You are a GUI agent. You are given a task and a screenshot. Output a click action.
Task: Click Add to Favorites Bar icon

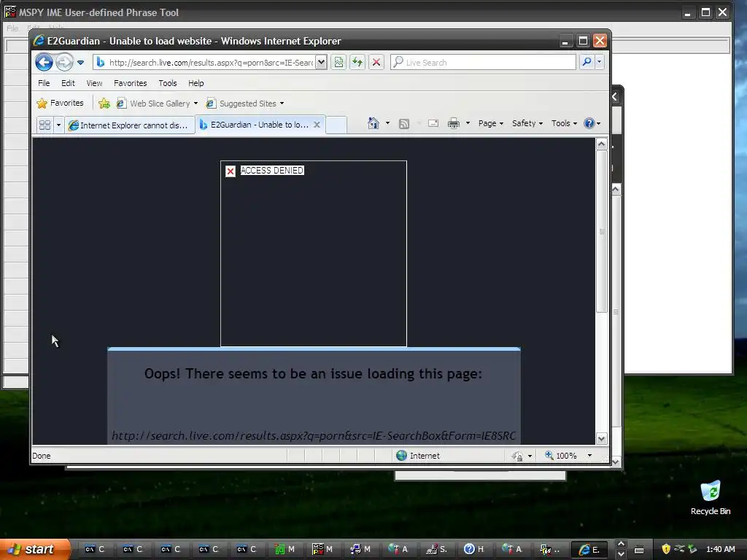click(x=104, y=104)
